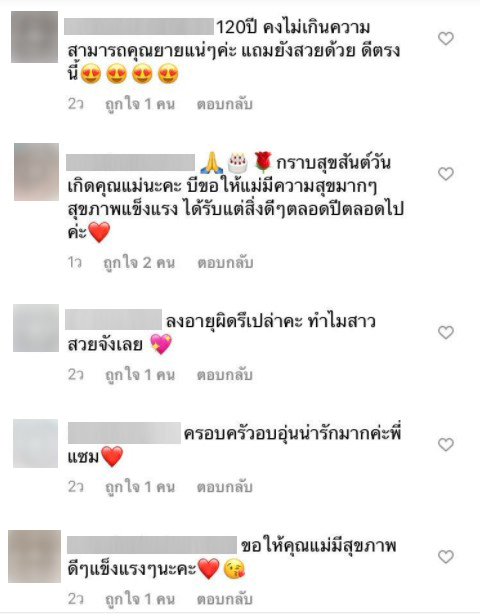Like the ครอบครัวอบอุ่น comment

tap(446, 444)
